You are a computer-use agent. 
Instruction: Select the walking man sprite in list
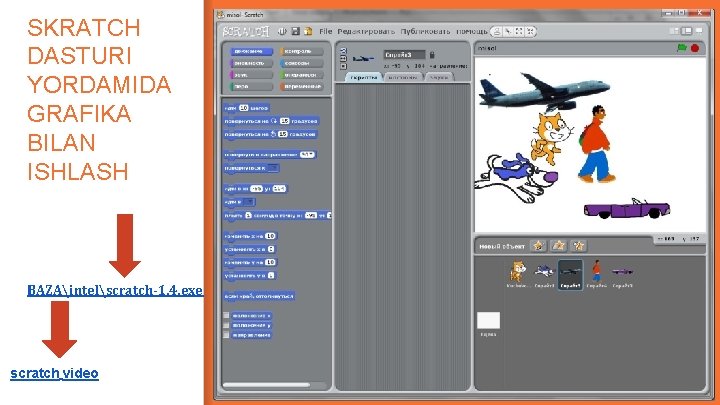(596, 274)
